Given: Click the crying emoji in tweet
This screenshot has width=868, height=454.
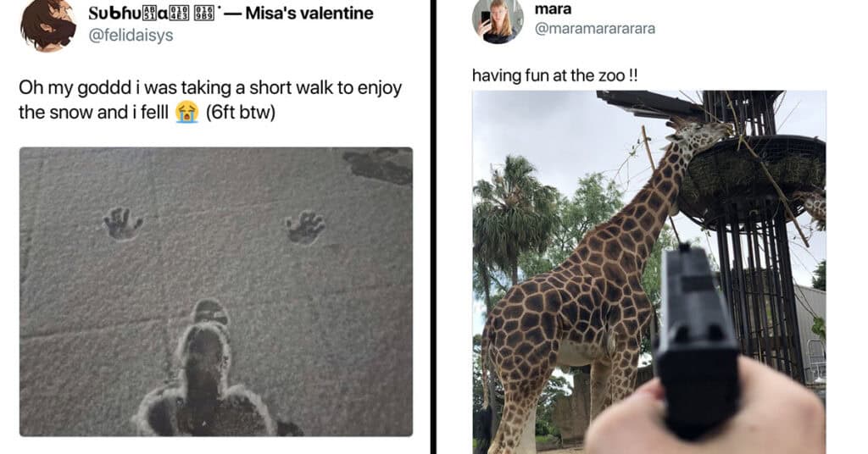Looking at the screenshot, I should coord(187,113).
